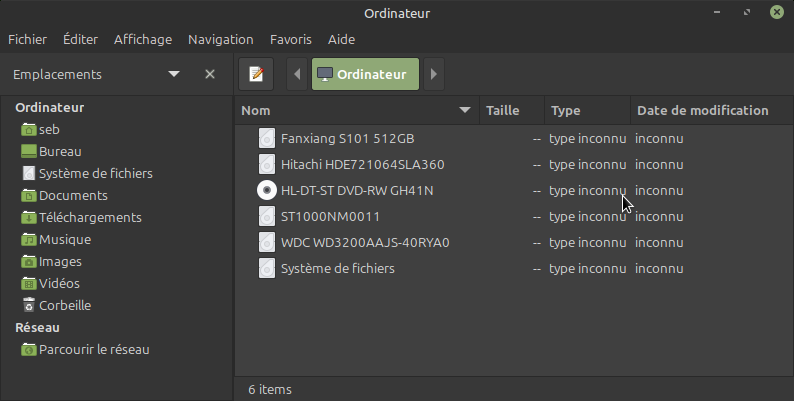Screen dimensions: 794x401
Task: Collapse the Réseau section in sidebar
Action: pos(37,327)
